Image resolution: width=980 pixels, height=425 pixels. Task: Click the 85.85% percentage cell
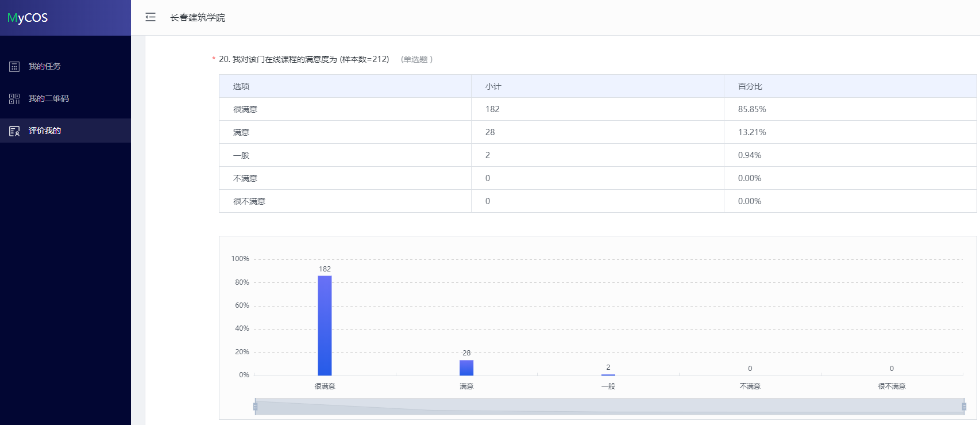tap(752, 109)
